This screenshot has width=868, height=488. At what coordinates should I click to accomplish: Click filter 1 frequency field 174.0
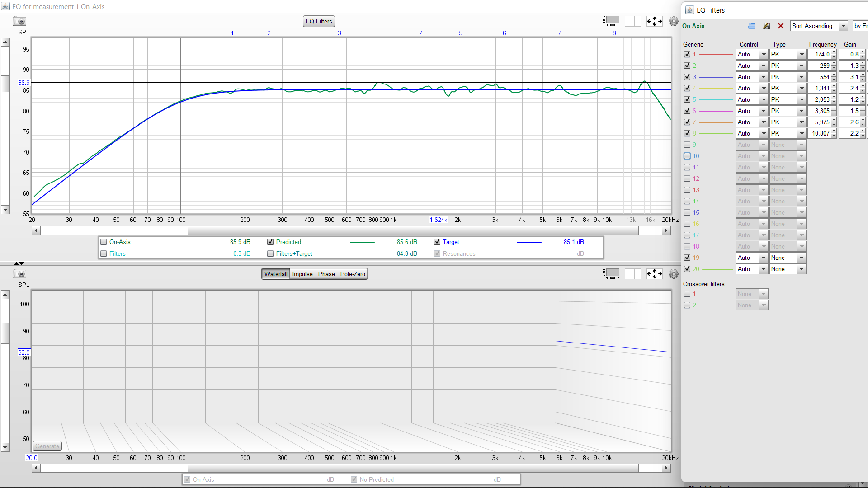(819, 54)
